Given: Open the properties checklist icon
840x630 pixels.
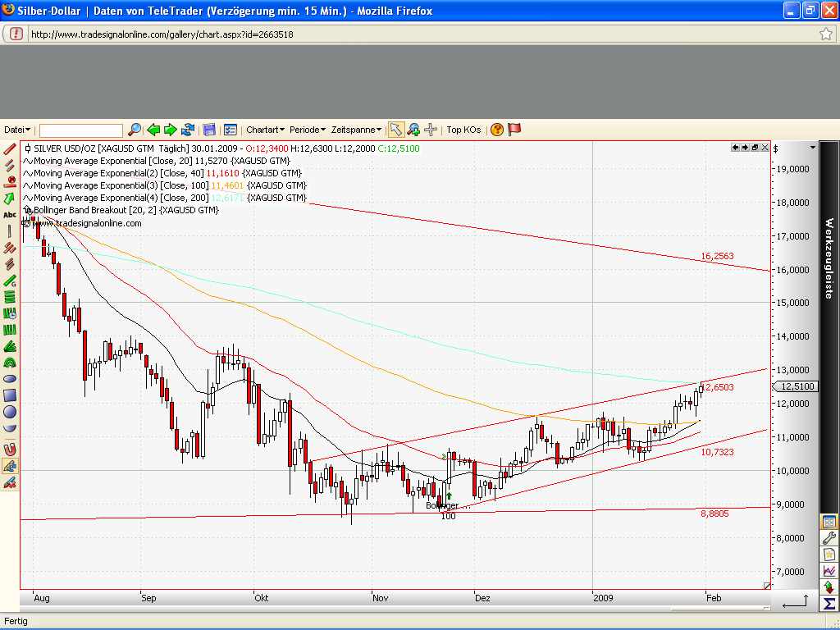Looking at the screenshot, I should tap(231, 130).
